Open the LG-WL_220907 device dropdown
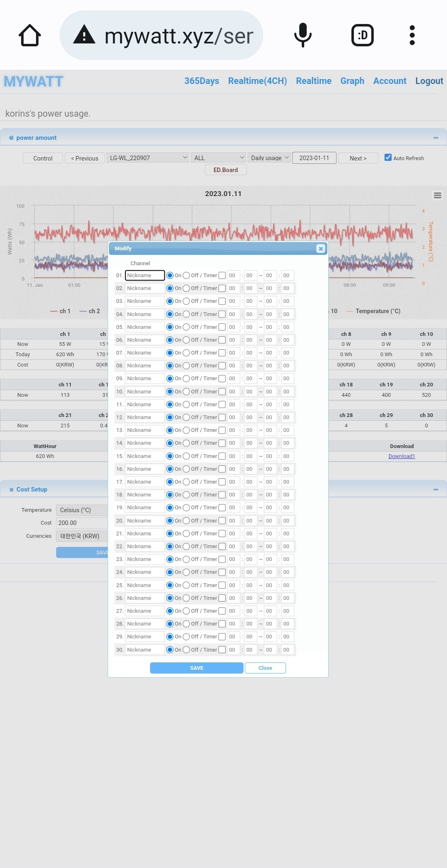This screenshot has width=447, height=868. click(x=148, y=158)
